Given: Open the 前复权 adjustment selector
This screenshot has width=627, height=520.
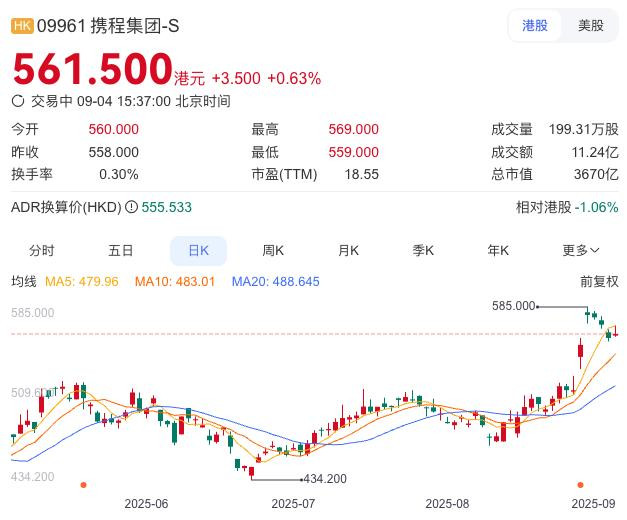Looking at the screenshot, I should [599, 282].
